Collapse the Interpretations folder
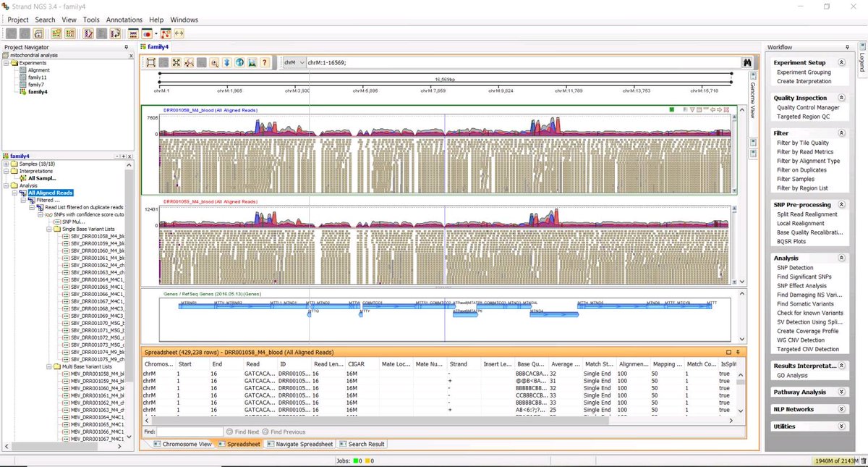 pyautogui.click(x=7, y=171)
